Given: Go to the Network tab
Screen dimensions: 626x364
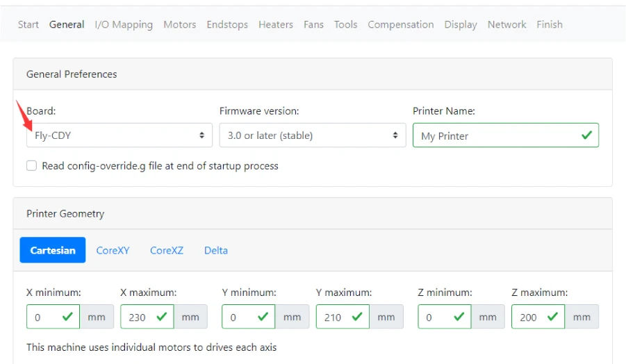Looking at the screenshot, I should coord(506,24).
